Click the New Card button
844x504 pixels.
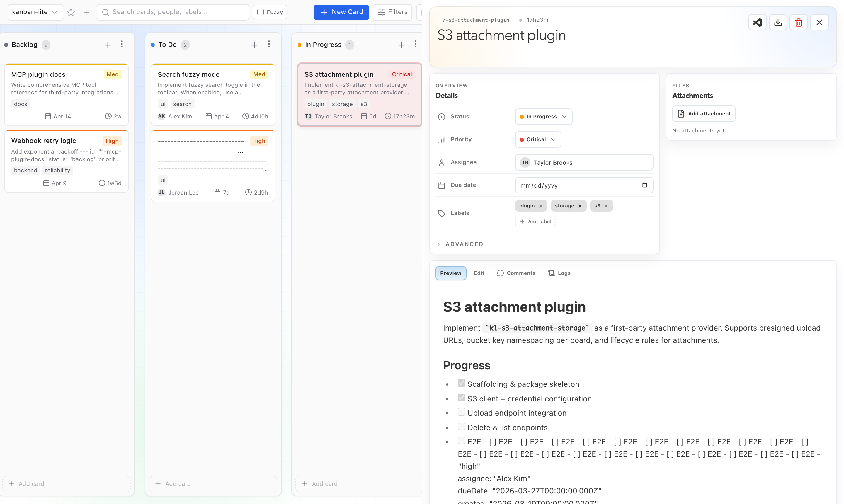341,12
